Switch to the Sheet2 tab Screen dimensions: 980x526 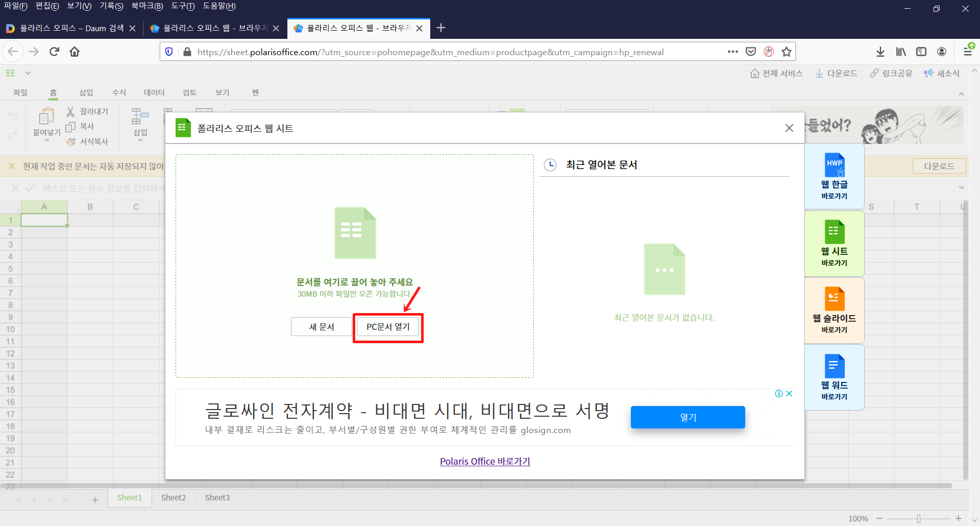pos(174,497)
